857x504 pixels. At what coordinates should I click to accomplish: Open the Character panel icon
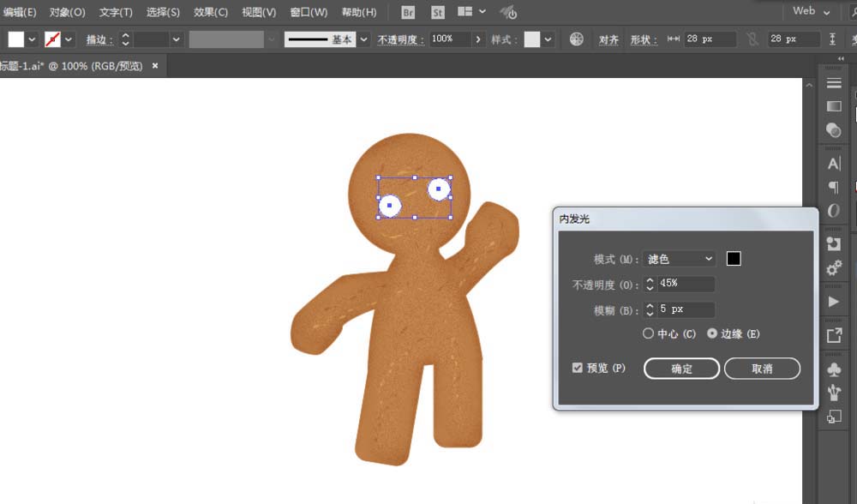[834, 164]
